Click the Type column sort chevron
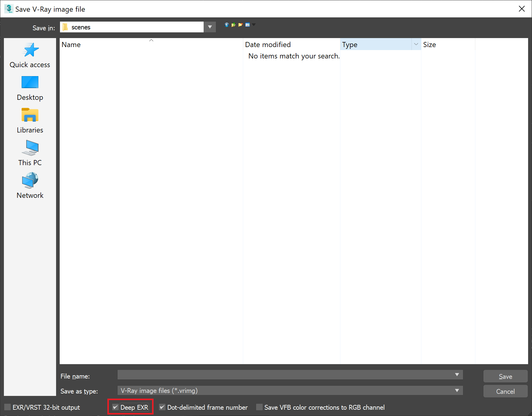532x416 pixels. coord(416,44)
